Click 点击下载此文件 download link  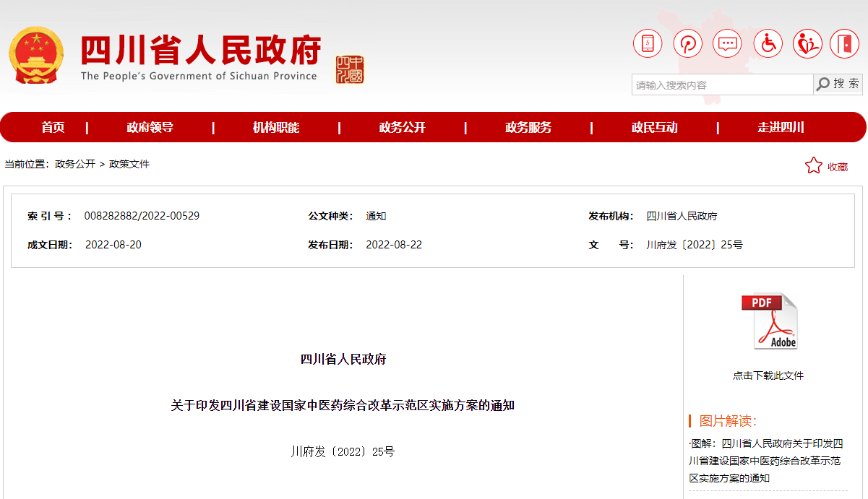768,376
